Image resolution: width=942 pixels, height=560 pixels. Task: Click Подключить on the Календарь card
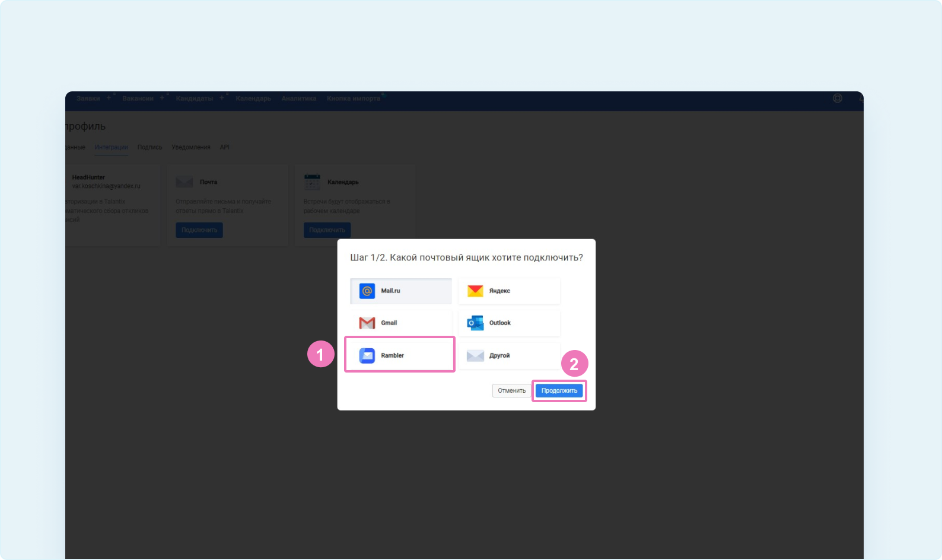click(x=327, y=230)
